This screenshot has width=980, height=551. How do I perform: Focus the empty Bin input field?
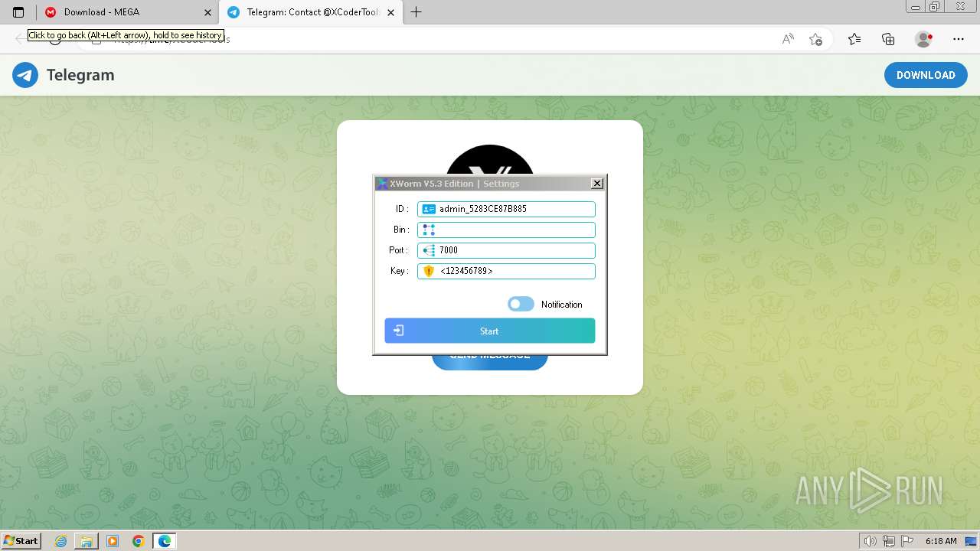[506, 230]
